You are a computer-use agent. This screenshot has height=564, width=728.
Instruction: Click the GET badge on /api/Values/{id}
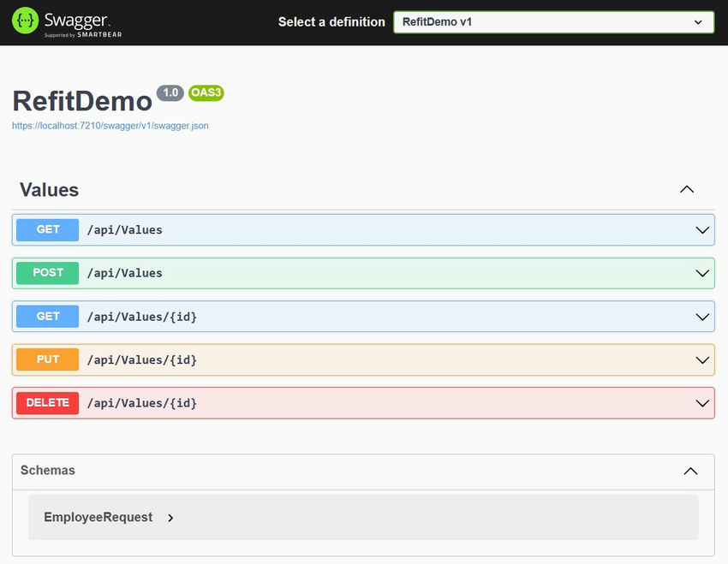click(x=47, y=316)
